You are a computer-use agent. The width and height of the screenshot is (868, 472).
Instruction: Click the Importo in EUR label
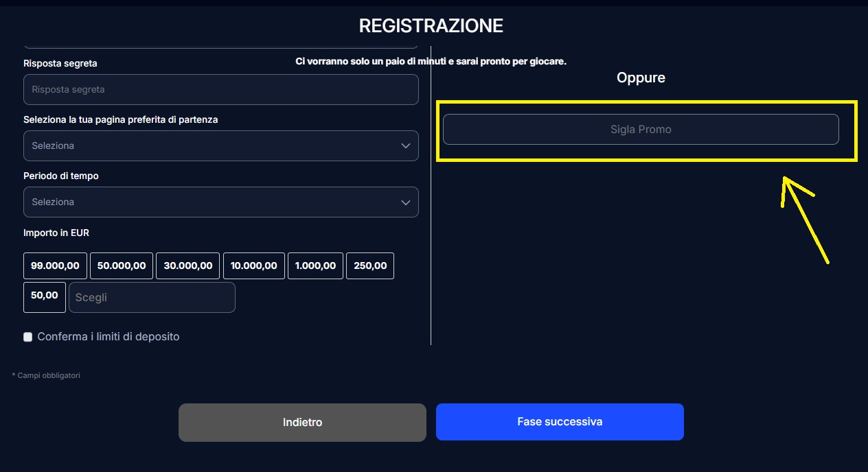pyautogui.click(x=56, y=233)
